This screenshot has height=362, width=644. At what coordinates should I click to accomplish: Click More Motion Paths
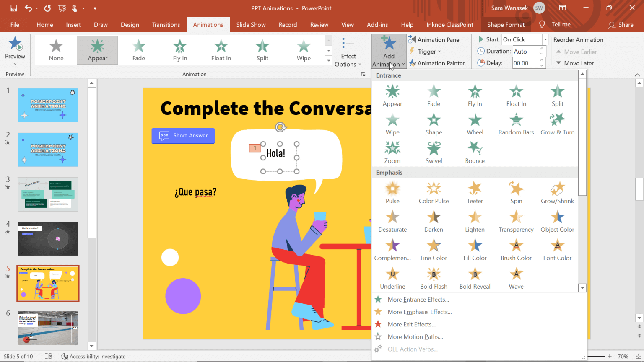coord(414,336)
